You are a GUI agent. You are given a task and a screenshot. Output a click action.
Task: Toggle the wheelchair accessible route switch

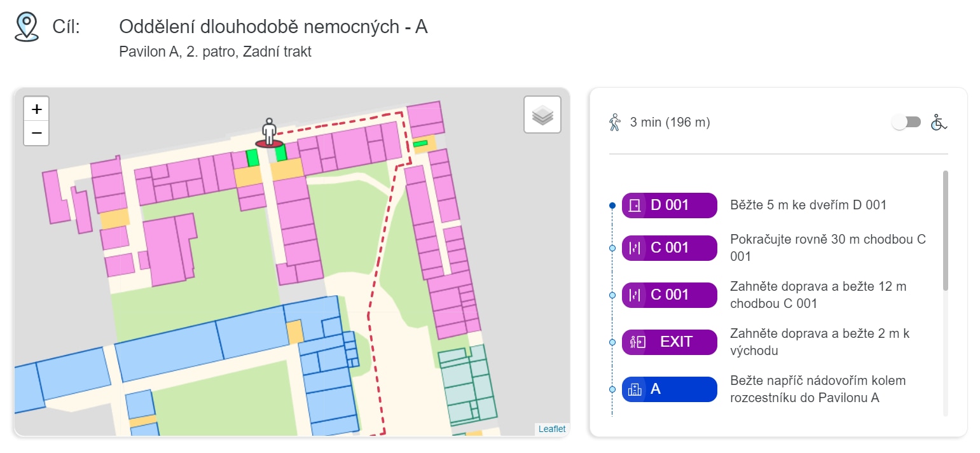tap(906, 122)
